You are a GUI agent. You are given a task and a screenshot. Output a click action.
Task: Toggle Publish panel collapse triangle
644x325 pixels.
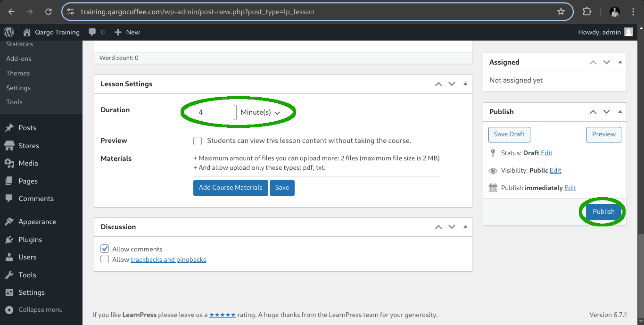(620, 112)
